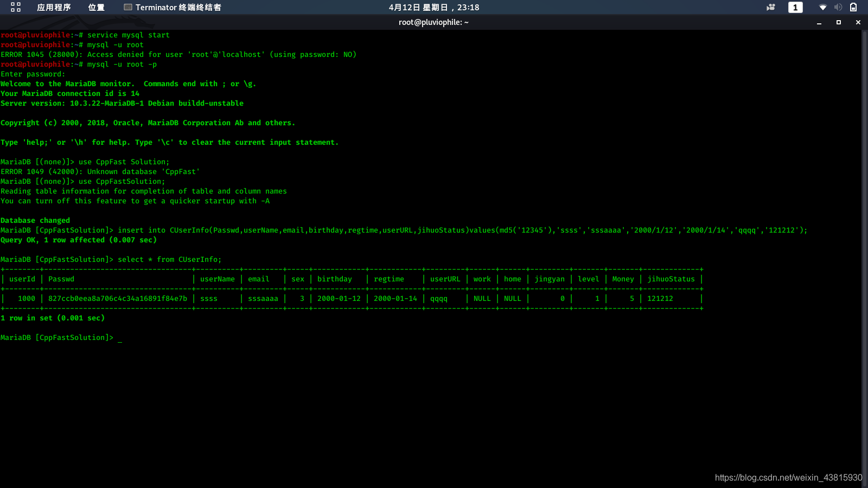The image size is (868, 488).
Task: Click the md5 hash 827ccb0eea8a706c4c34a16891f84e7b
Action: pyautogui.click(x=118, y=299)
